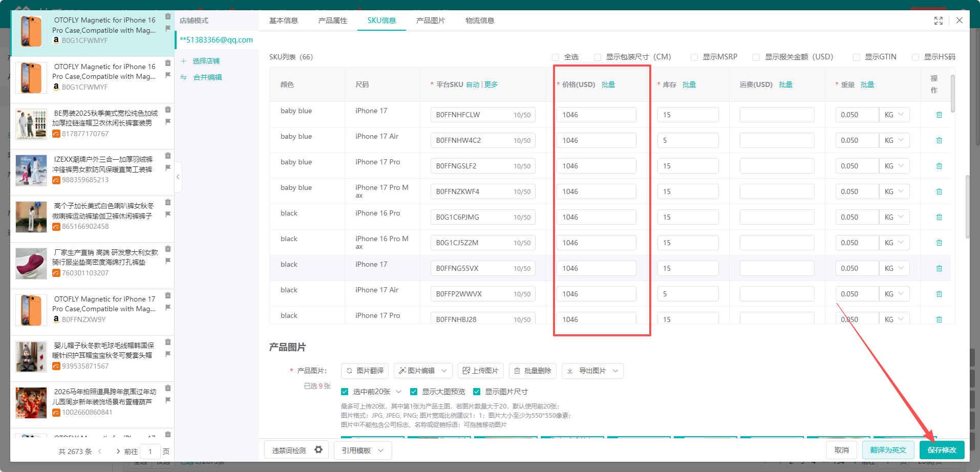Open KG weight unit dropdown in first row
Screen dimensions: 980x472
(x=894, y=115)
